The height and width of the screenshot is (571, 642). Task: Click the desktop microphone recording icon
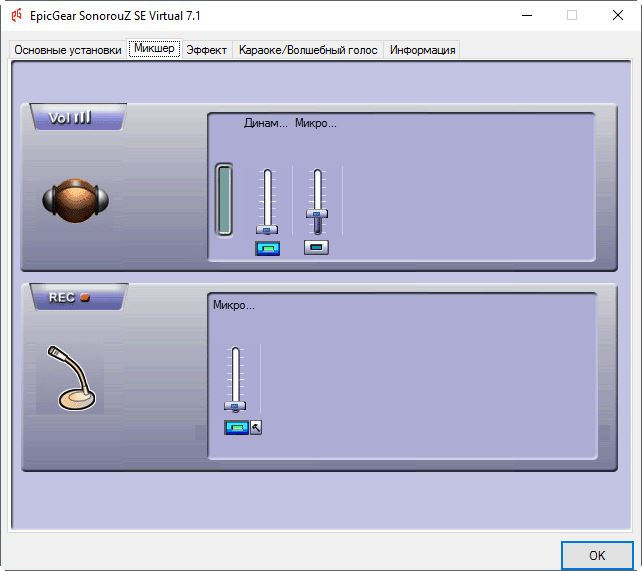pos(71,378)
